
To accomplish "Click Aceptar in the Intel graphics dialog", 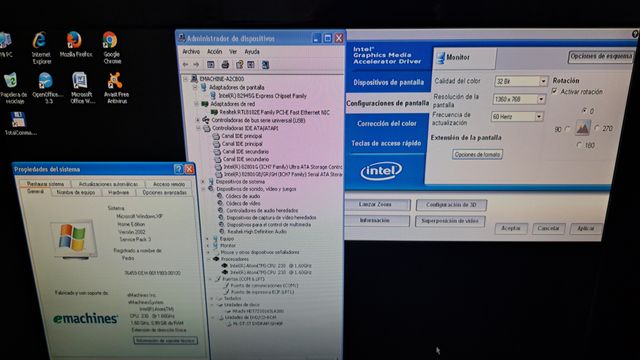I will tap(511, 229).
